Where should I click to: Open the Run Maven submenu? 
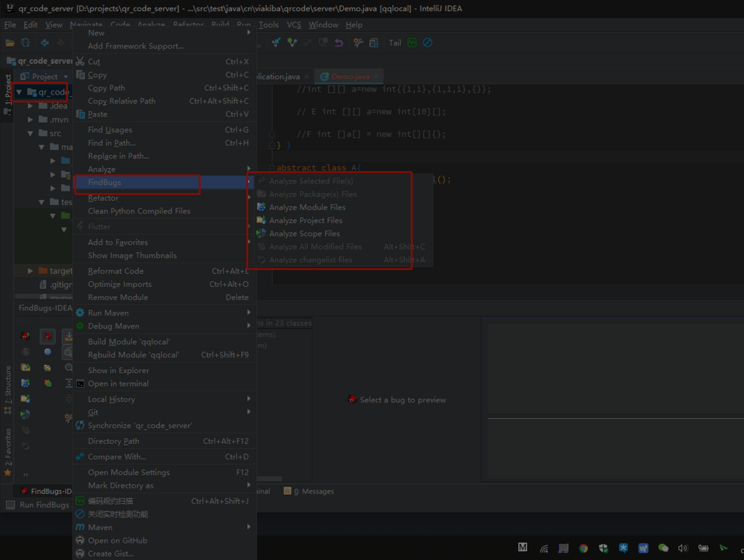click(165, 313)
